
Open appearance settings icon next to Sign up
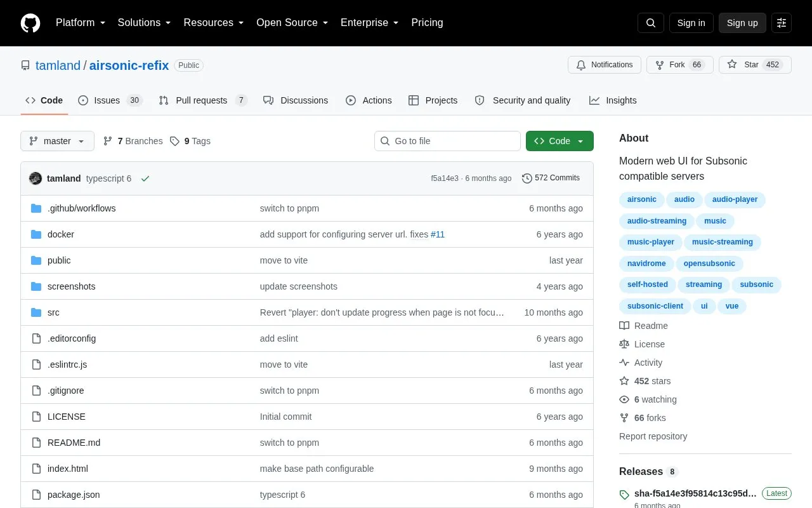tap(782, 23)
